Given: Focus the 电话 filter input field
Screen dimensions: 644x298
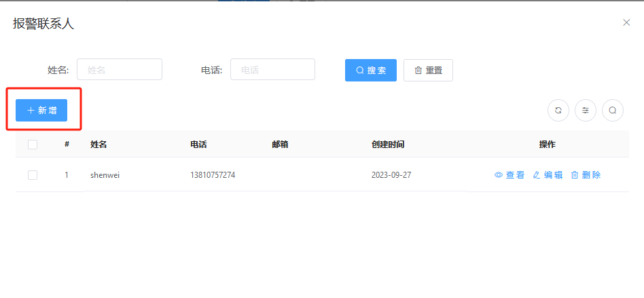Looking at the screenshot, I should [x=272, y=70].
